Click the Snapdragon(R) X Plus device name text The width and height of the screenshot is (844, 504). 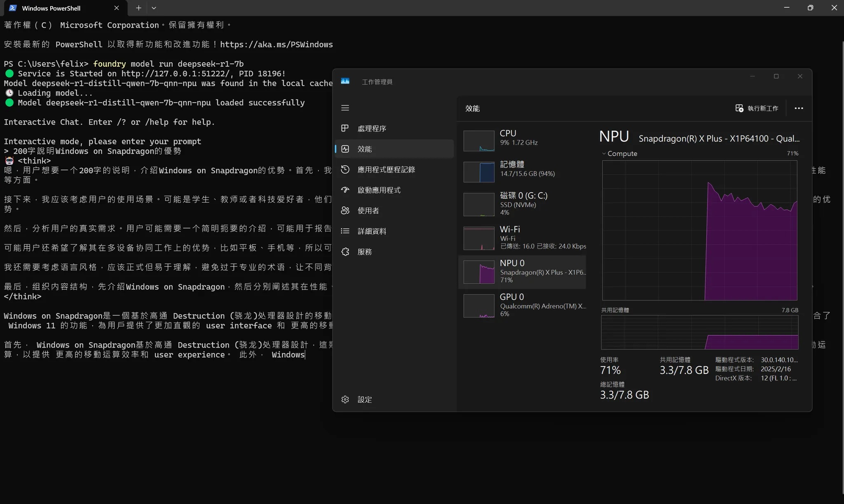coord(719,138)
